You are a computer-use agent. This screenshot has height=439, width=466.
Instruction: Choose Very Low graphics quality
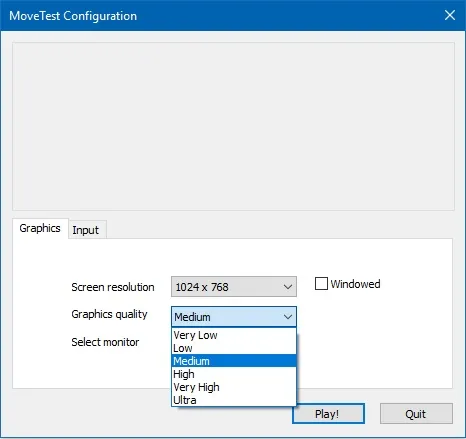tap(234, 335)
